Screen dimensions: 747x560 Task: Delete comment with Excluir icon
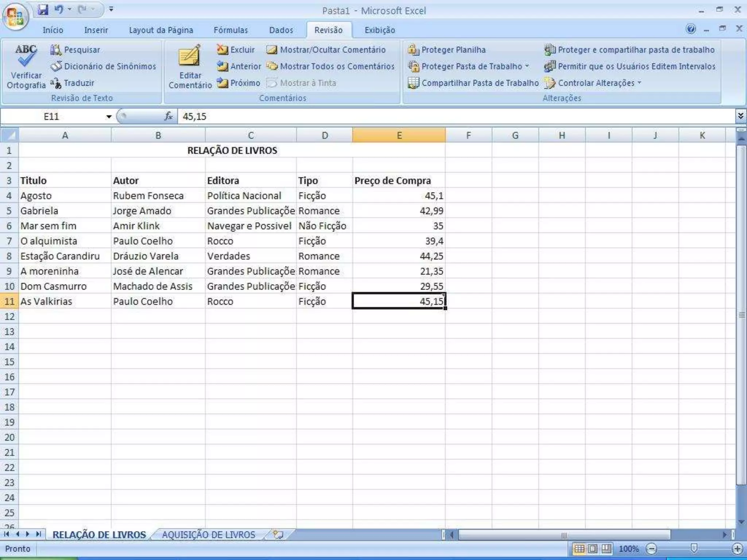[x=222, y=50]
